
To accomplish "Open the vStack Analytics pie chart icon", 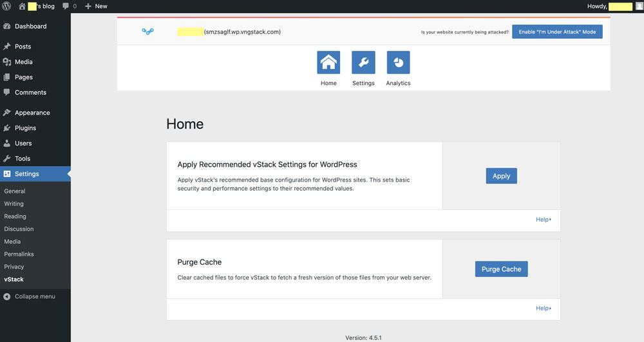I will click(x=399, y=62).
